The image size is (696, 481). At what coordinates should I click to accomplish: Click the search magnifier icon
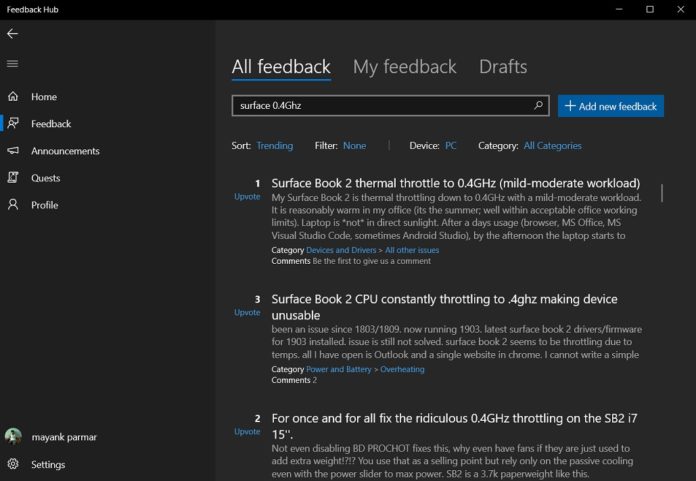tap(538, 106)
